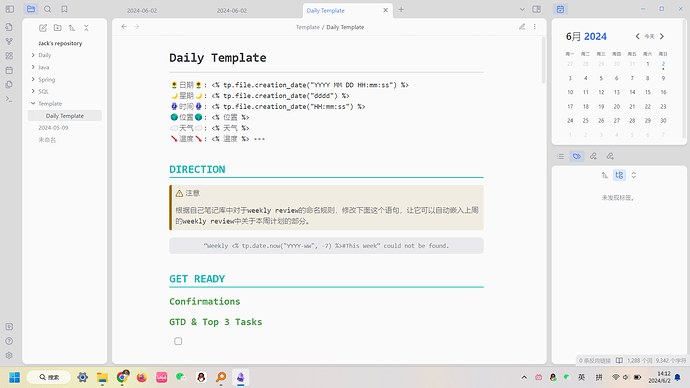Open the bookmarks panel icon

(64, 9)
